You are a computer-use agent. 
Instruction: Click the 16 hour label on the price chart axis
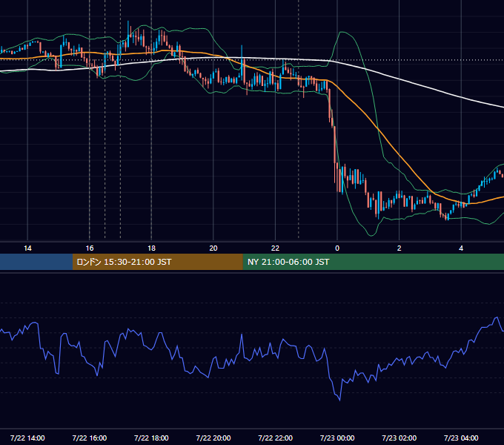click(90, 248)
